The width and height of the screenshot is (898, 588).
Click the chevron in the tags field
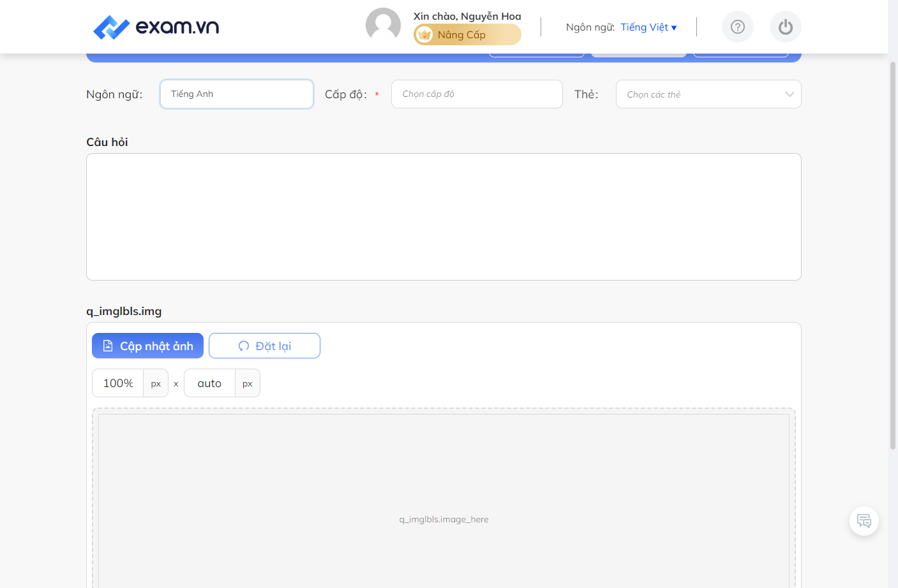tap(789, 94)
